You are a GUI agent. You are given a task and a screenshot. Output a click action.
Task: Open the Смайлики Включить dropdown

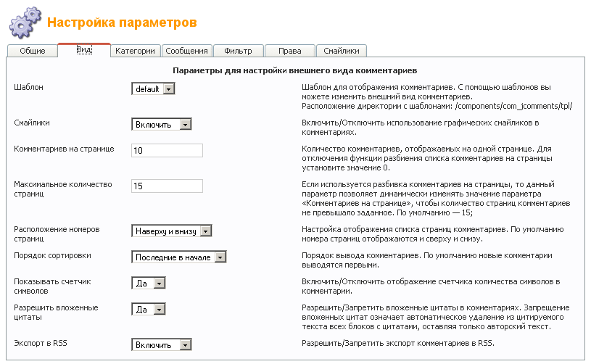pos(161,125)
